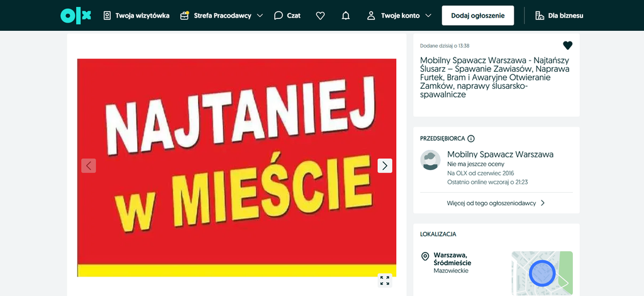Image resolution: width=644 pixels, height=296 pixels.
Task: Show the next photo in gallery
Action: [385, 166]
